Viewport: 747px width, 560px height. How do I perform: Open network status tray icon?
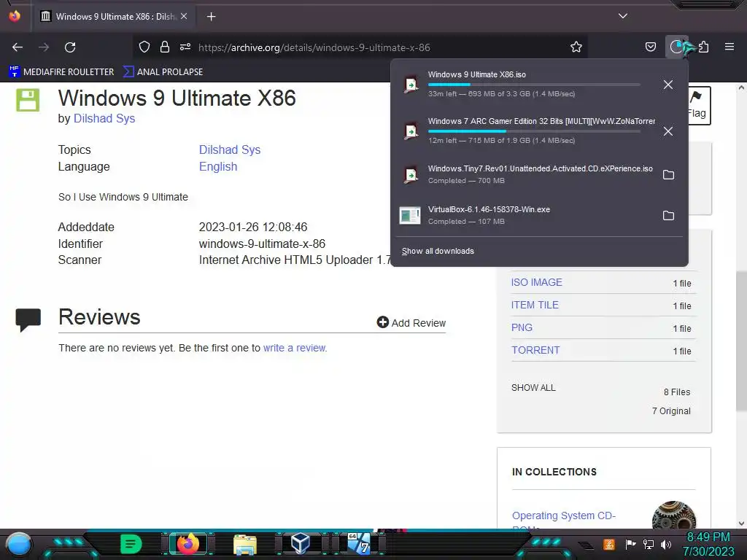tap(649, 544)
